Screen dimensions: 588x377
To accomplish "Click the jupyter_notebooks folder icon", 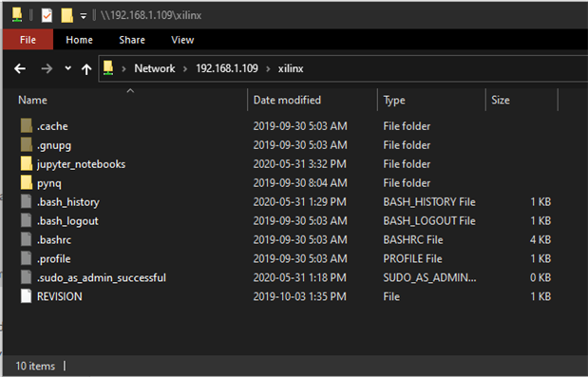I will click(x=27, y=163).
